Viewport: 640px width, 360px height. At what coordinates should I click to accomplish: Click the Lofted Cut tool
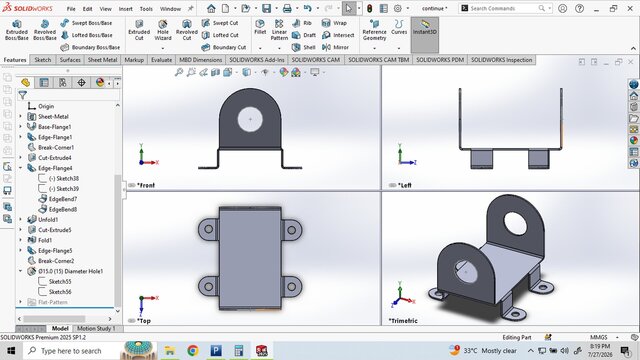(220, 35)
